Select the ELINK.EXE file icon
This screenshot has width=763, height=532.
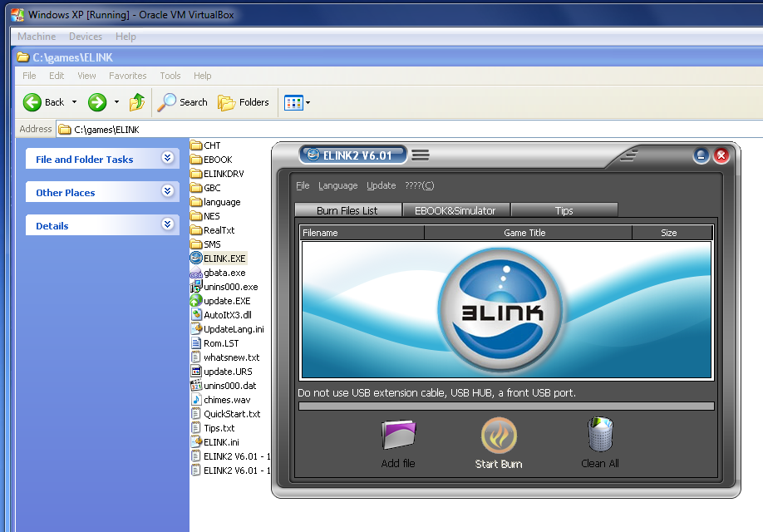click(x=195, y=258)
